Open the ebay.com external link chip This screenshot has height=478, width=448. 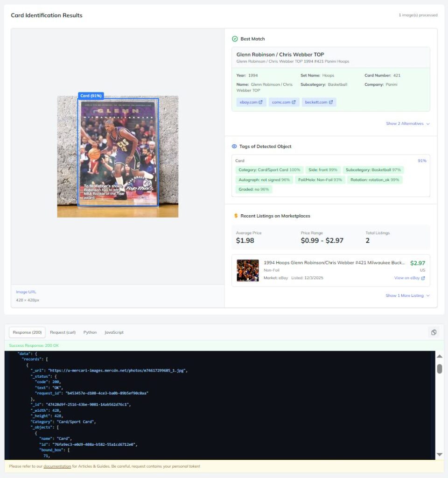251,102
